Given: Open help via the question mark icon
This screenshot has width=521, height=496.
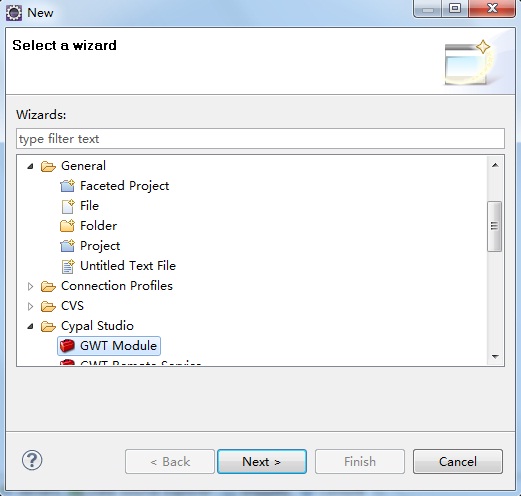Looking at the screenshot, I should click(32, 460).
